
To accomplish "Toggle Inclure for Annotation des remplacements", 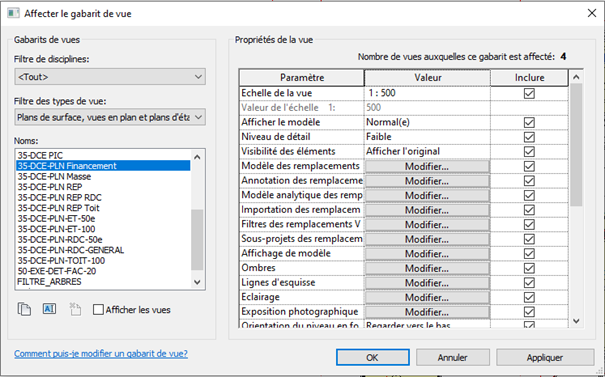I will click(529, 181).
